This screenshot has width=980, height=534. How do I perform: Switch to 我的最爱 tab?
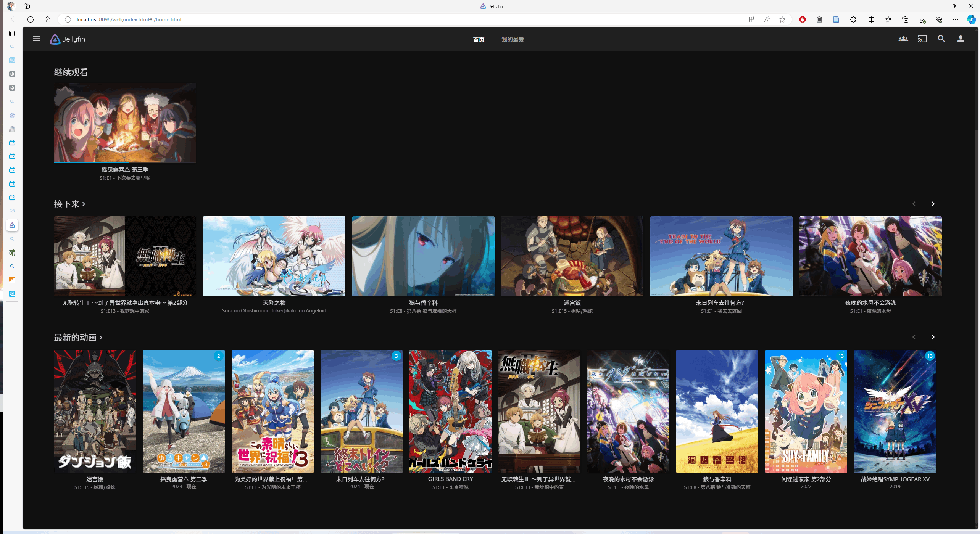[512, 39]
